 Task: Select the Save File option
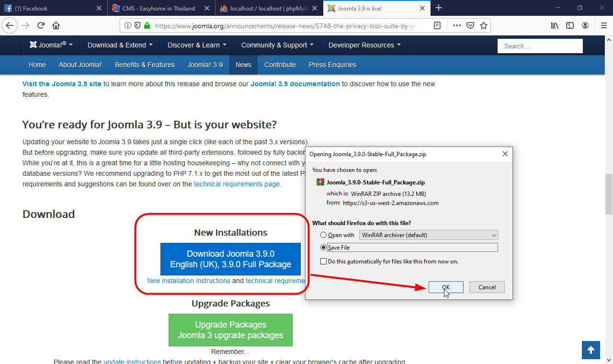pyautogui.click(x=324, y=247)
